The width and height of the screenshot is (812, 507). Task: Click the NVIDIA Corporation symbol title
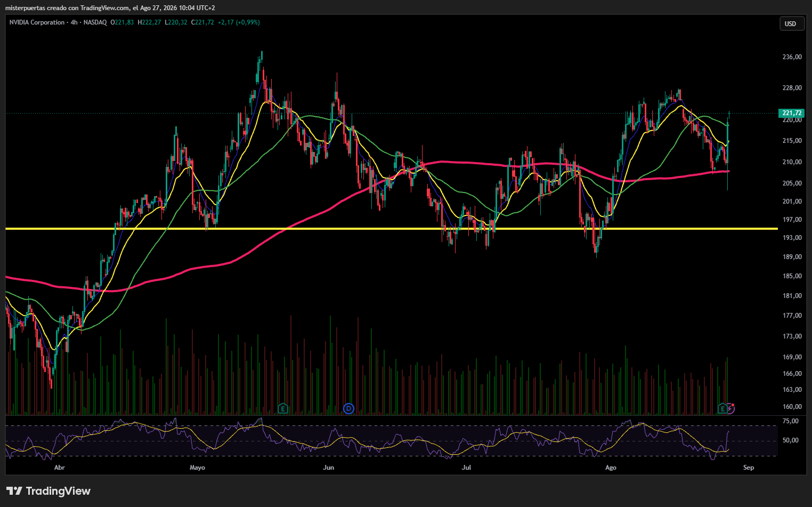pos(37,22)
